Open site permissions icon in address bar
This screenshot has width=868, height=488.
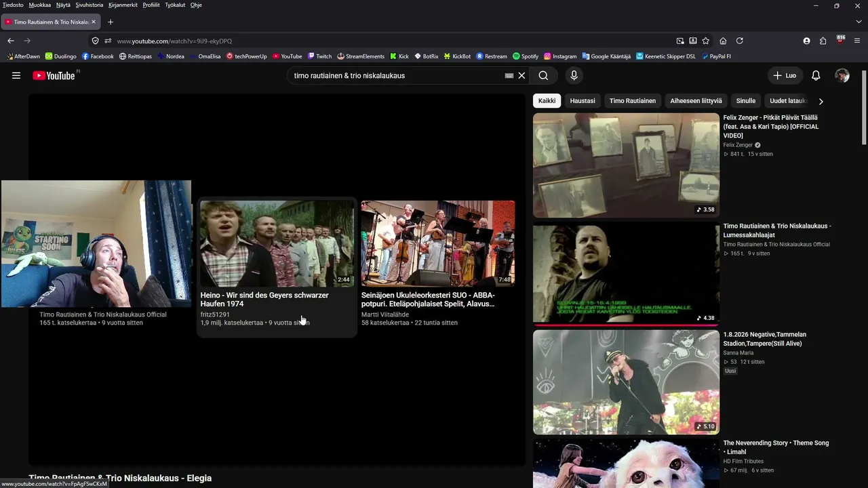tap(108, 41)
